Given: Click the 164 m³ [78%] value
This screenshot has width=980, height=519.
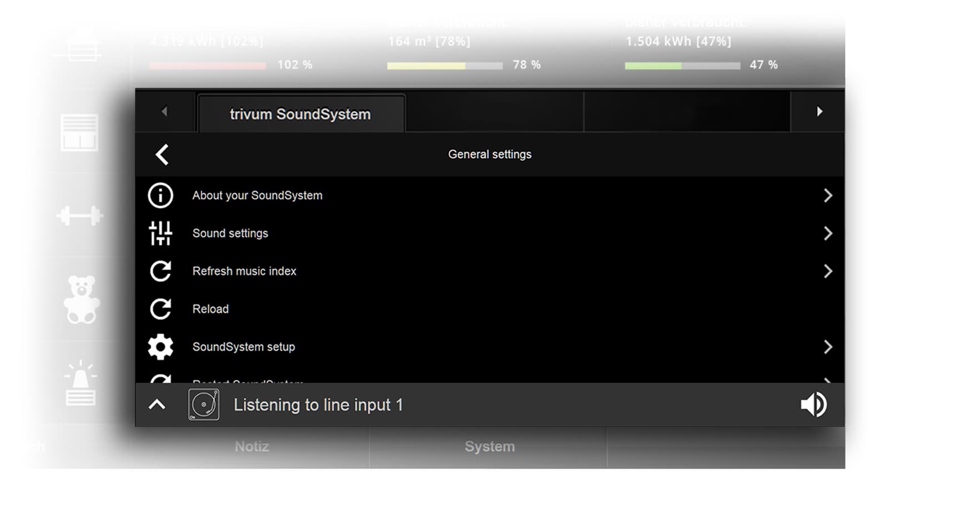Looking at the screenshot, I should point(429,41).
